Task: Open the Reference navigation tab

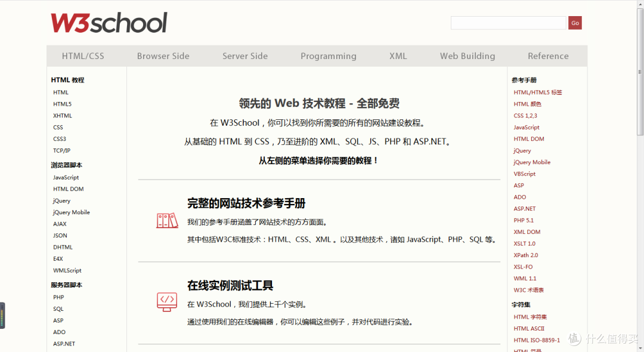Action: tap(549, 56)
